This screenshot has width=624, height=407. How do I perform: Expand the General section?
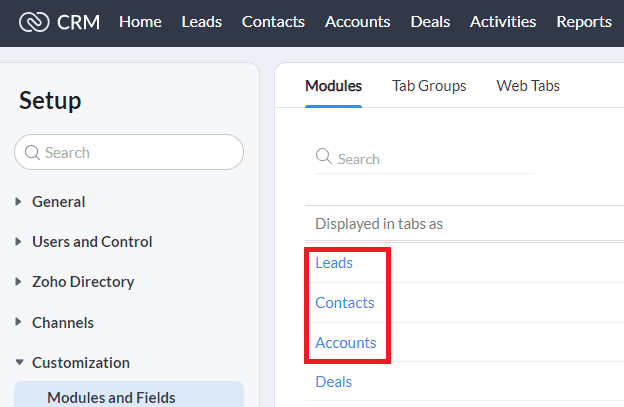click(x=19, y=202)
